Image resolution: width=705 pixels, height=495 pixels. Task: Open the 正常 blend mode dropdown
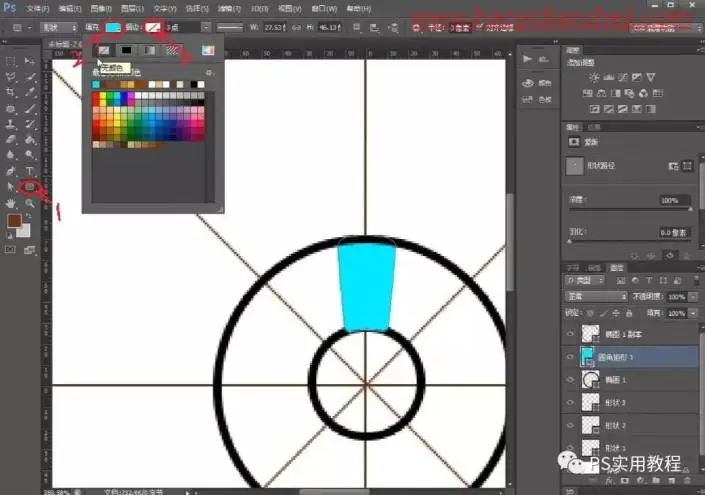596,297
